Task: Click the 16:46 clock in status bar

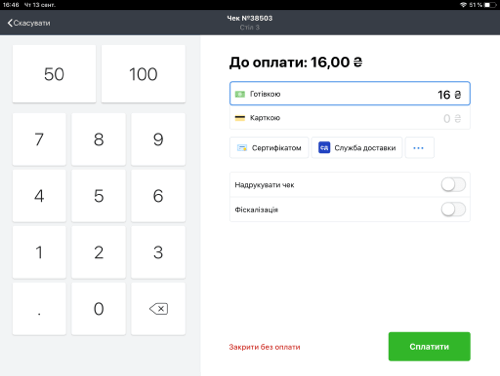Action: pos(11,5)
